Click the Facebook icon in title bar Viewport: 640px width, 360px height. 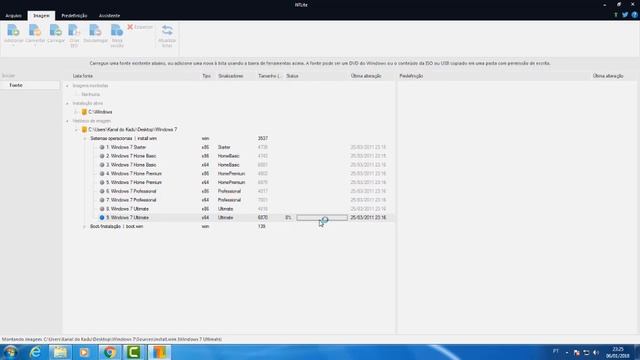(x=616, y=15)
